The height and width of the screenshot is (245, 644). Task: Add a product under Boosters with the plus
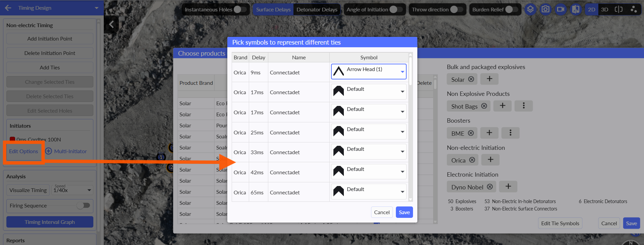pos(489,133)
